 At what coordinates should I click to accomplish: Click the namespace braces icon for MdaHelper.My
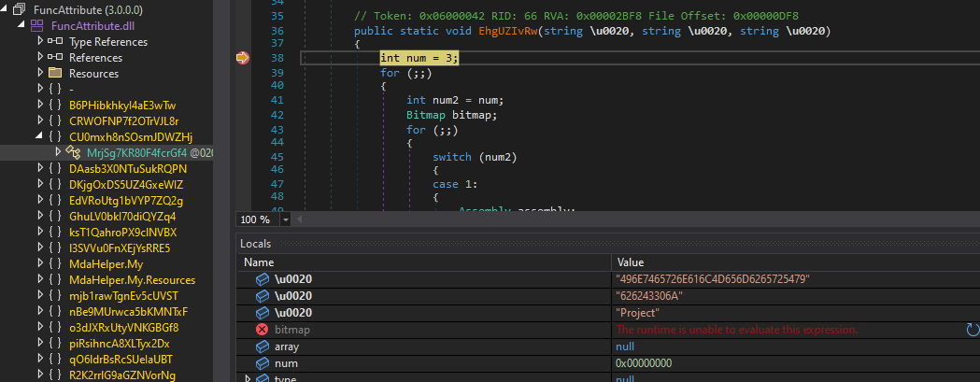(x=55, y=263)
